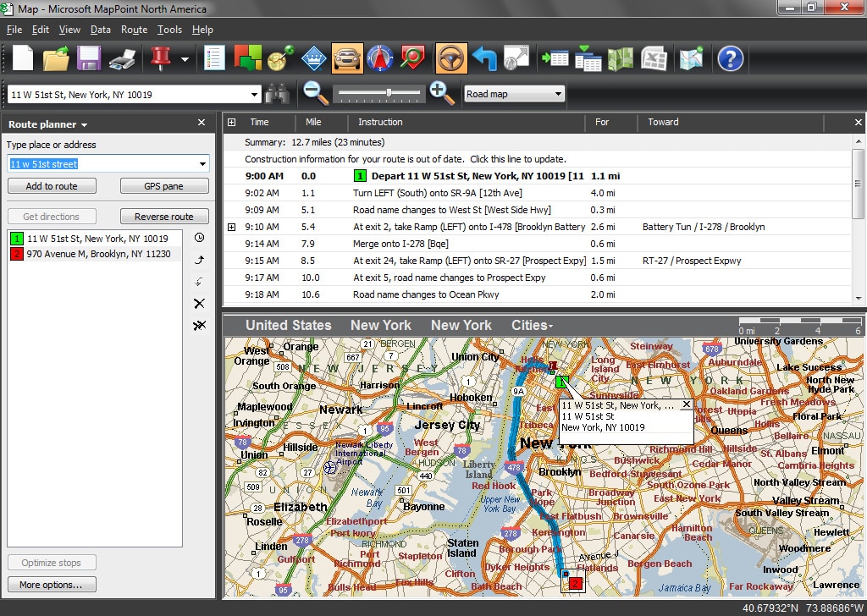Viewport: 867px width, 616px height.
Task: Click the green folded map icon
Action: [x=621, y=58]
